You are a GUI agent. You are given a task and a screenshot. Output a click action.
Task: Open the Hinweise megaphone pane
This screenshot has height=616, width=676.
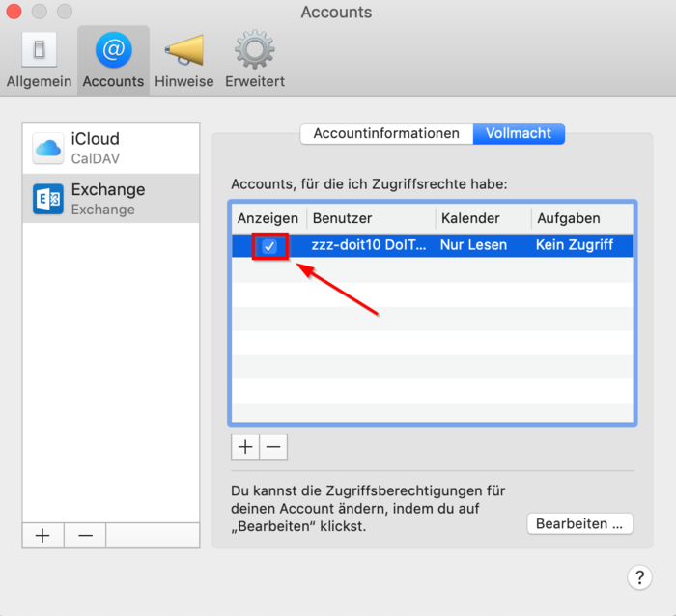pos(184,60)
